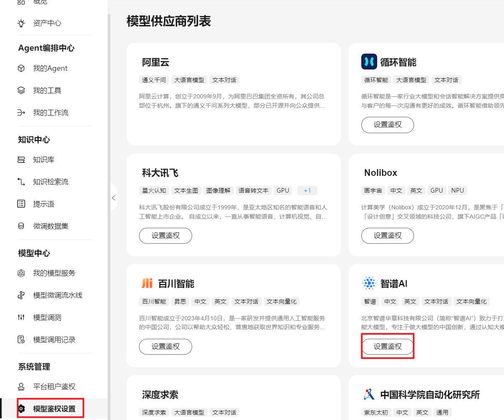The width and height of the screenshot is (504, 420).
Task: Click the 文本生图 tag on 科大讯飞
Action: [x=186, y=191]
